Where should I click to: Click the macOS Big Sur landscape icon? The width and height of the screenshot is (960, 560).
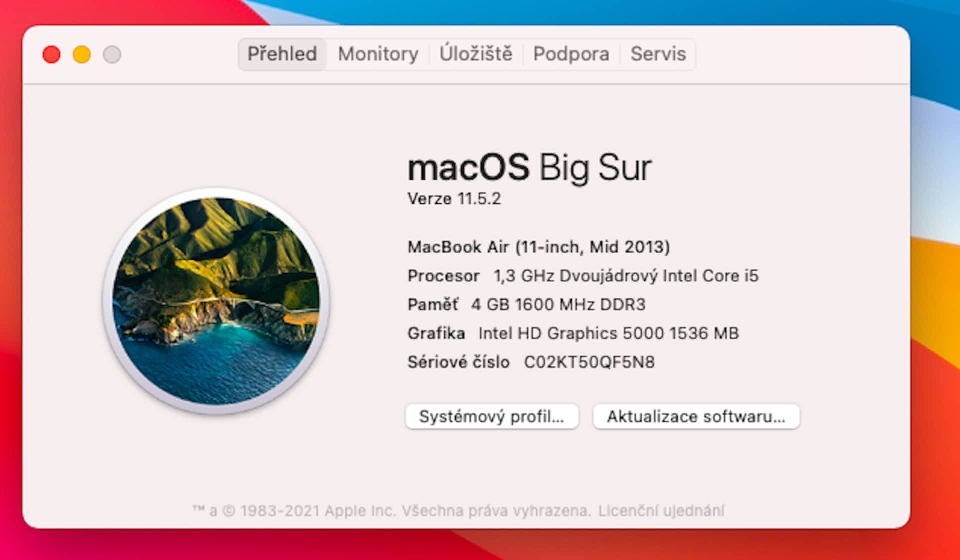click(216, 301)
